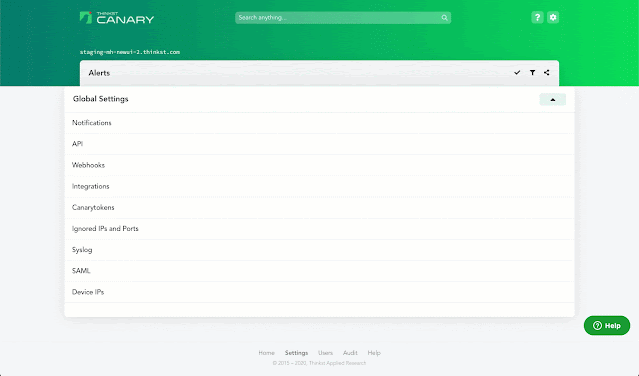Screen dimensions: 639x376
Task: Click the Thinkst Canary logo
Action: tap(117, 18)
